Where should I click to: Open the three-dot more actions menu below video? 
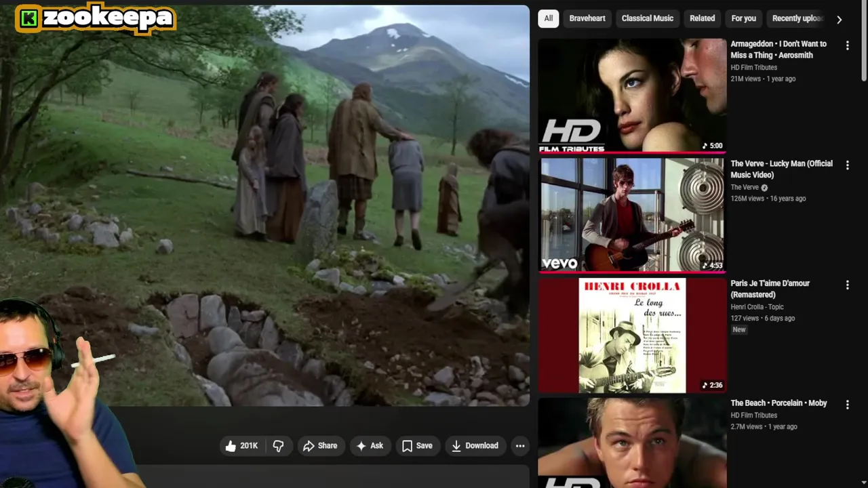tap(520, 445)
